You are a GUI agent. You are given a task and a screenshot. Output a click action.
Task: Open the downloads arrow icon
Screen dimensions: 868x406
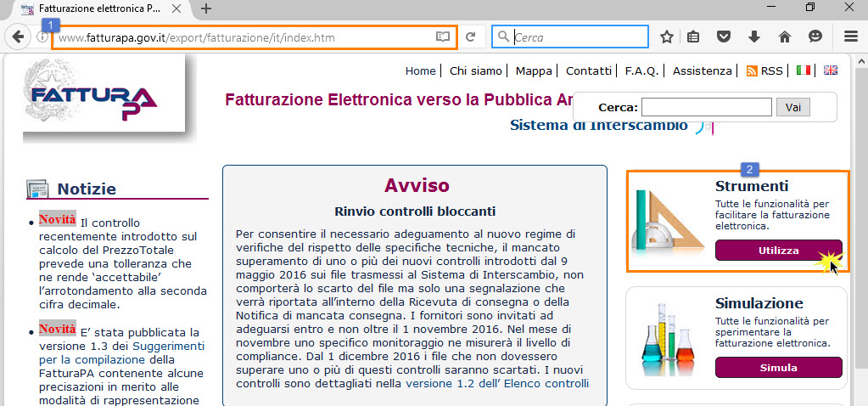pyautogui.click(x=754, y=37)
